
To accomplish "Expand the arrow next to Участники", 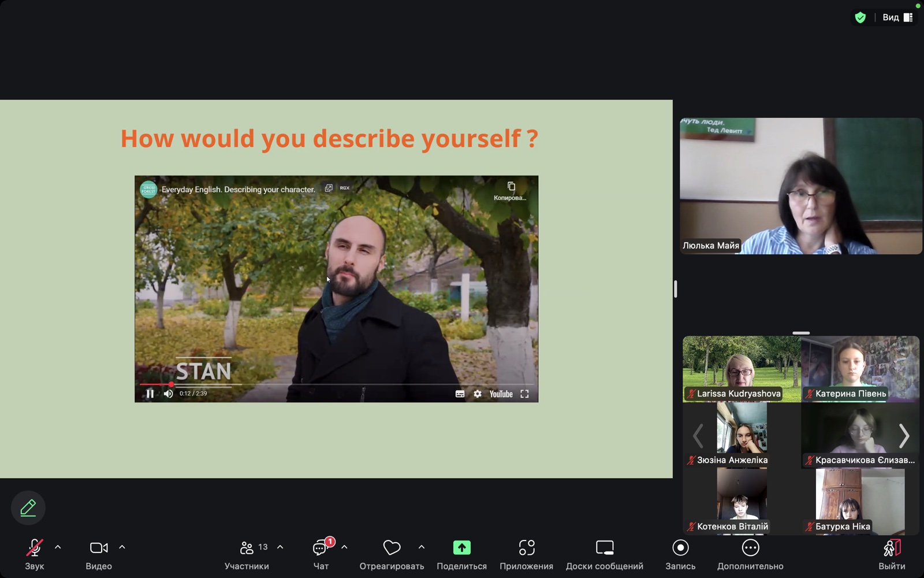I will pos(280,547).
